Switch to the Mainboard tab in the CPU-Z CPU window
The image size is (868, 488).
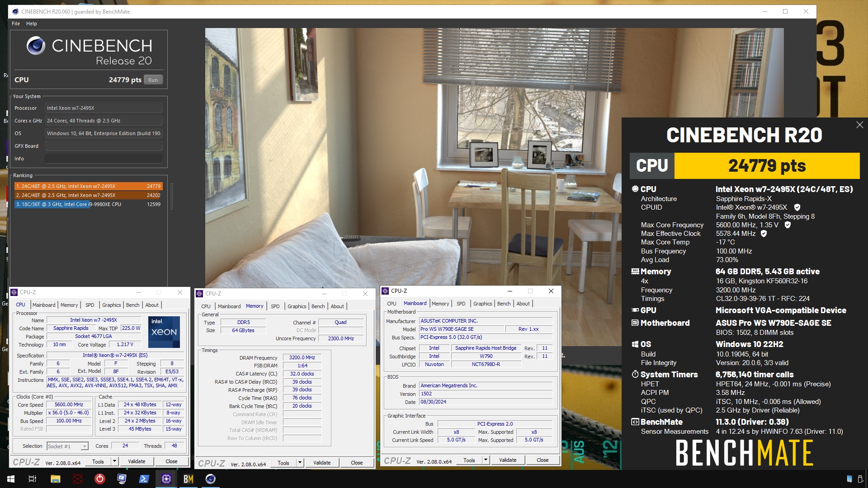click(x=44, y=305)
